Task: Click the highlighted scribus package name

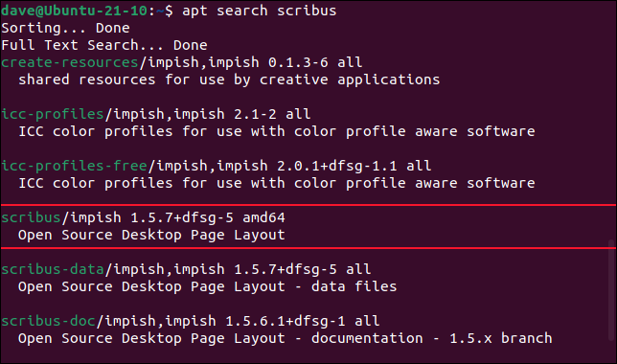Action: click(31, 217)
